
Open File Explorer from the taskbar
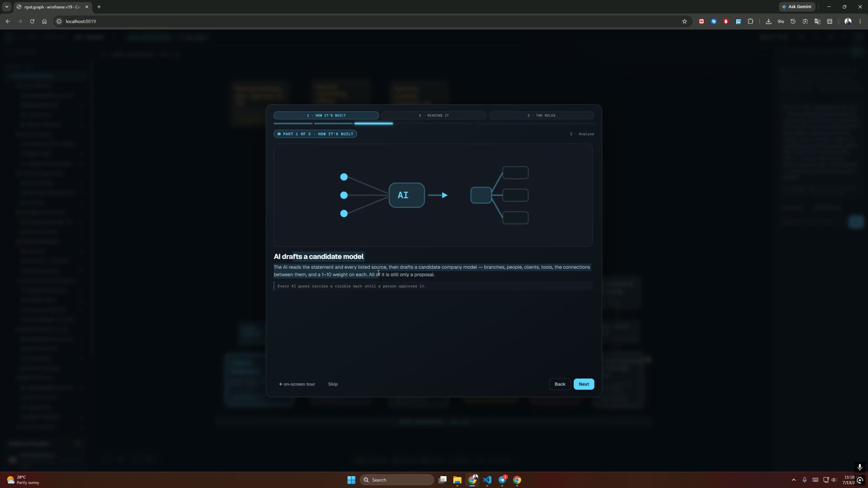(457, 480)
